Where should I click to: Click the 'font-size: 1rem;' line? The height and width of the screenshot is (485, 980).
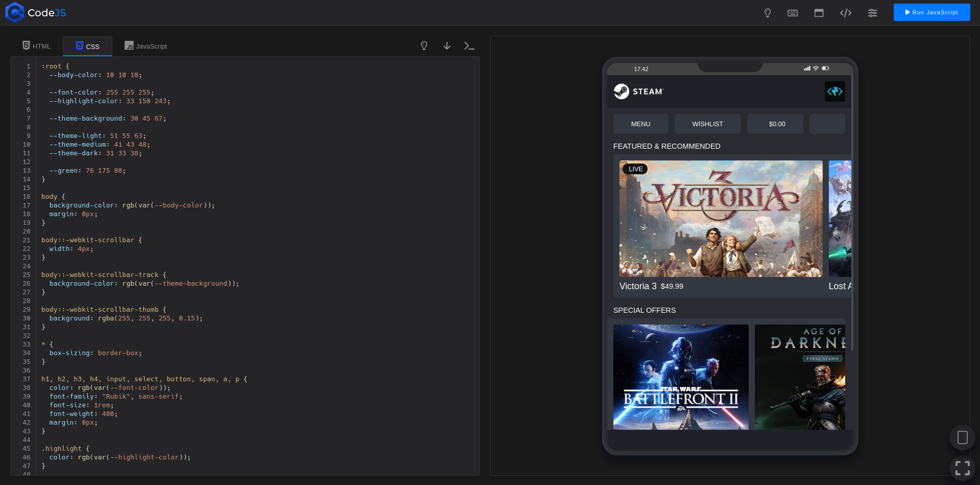coord(81,405)
